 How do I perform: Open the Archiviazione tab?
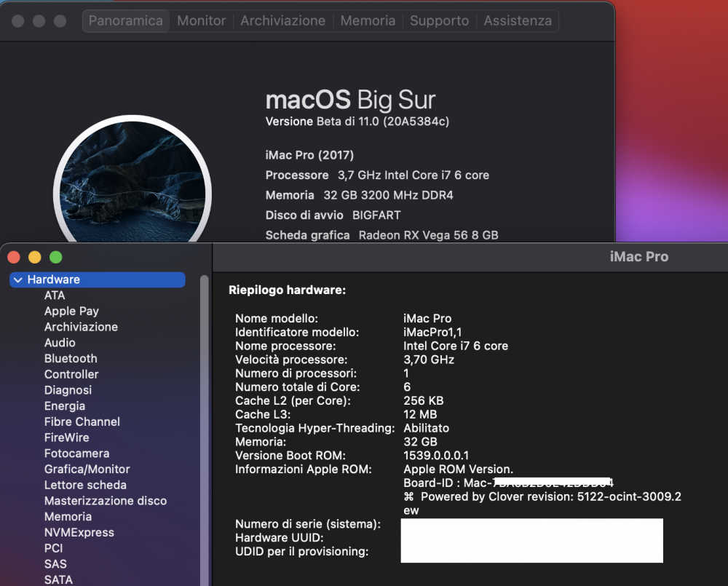tap(282, 21)
